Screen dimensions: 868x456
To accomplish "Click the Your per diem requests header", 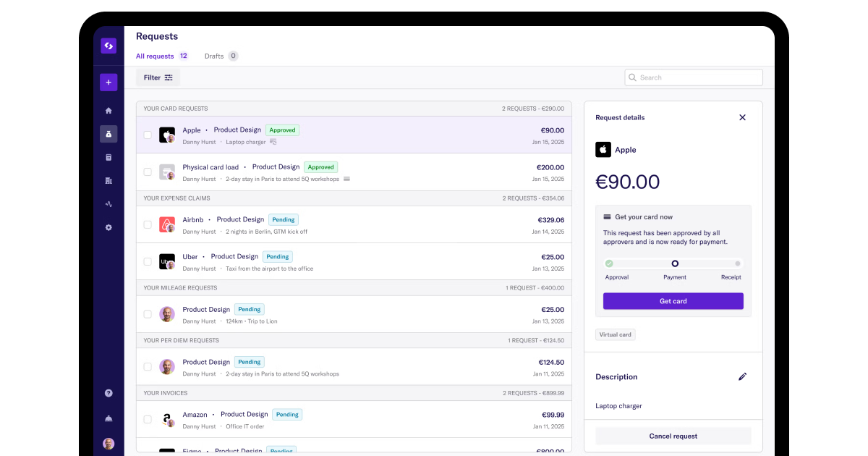I will point(354,340).
